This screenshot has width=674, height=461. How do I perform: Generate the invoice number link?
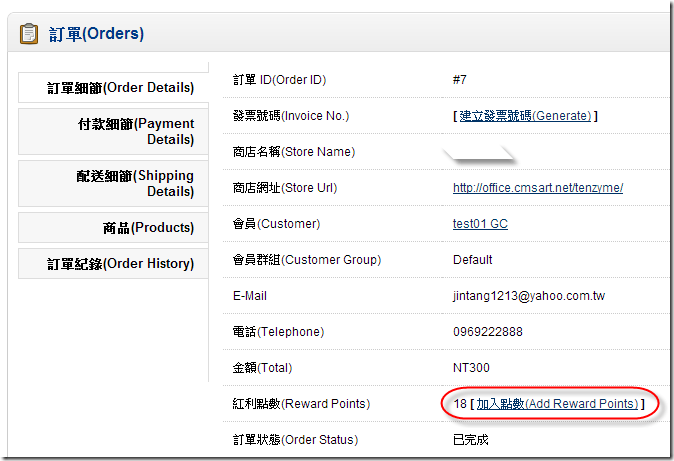[x=525, y=116]
